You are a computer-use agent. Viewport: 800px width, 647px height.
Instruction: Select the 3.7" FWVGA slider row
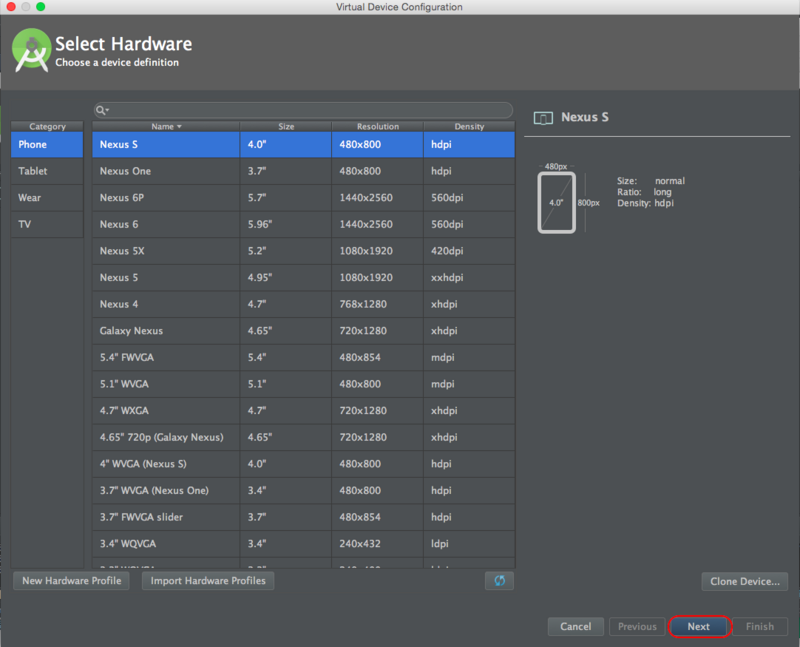point(304,517)
